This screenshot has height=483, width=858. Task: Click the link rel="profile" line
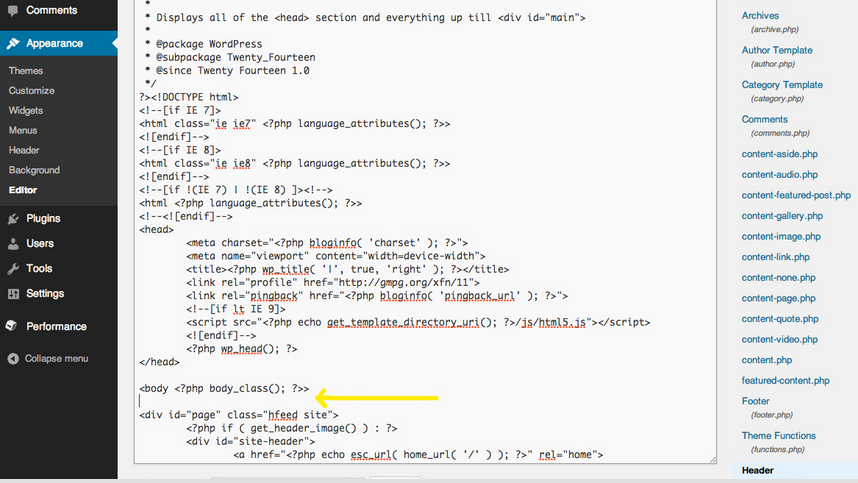(333, 283)
